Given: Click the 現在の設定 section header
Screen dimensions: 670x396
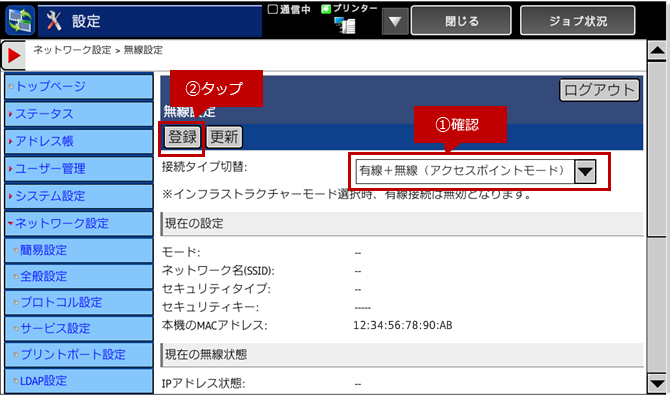Looking at the screenshot, I should (x=402, y=224).
